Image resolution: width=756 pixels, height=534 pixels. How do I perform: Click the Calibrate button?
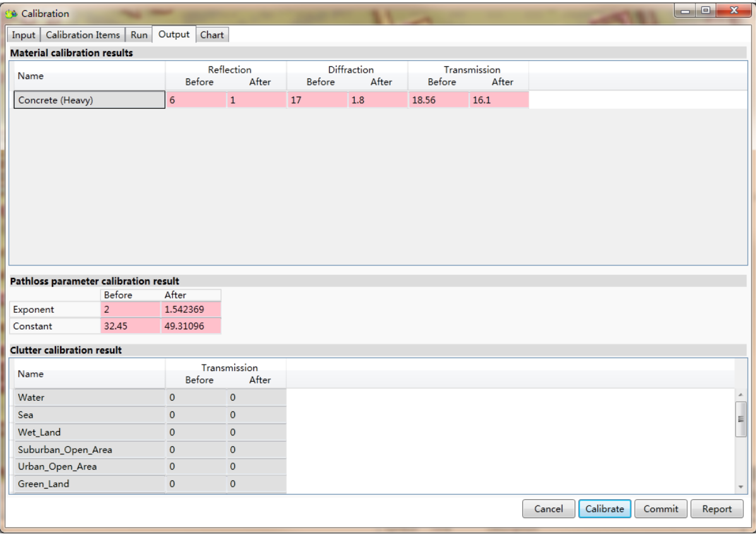[x=604, y=509]
